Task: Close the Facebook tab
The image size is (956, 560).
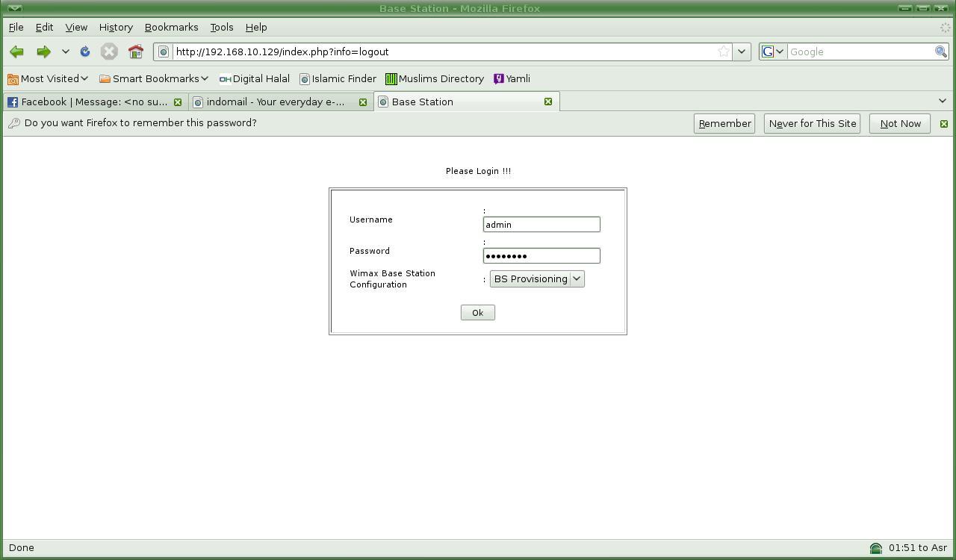Action: 178,102
